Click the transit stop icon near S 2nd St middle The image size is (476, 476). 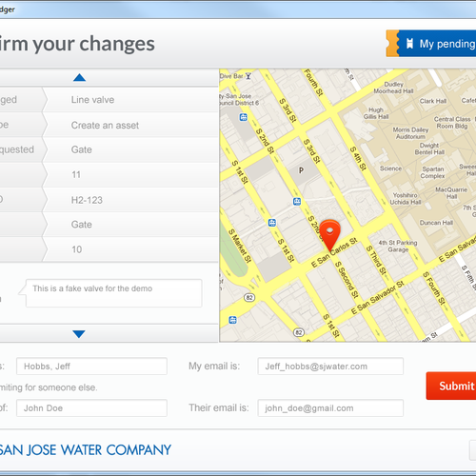297,201
